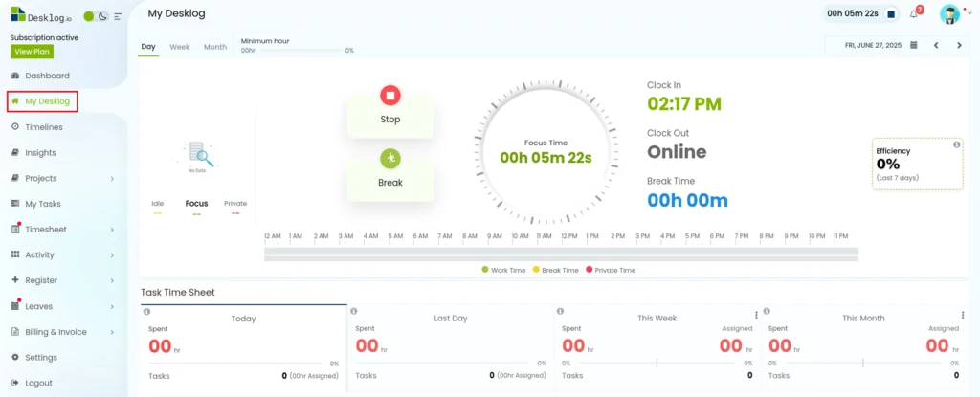The width and height of the screenshot is (980, 397).
Task: Click the Efficiency info icon
Action: [x=957, y=144]
